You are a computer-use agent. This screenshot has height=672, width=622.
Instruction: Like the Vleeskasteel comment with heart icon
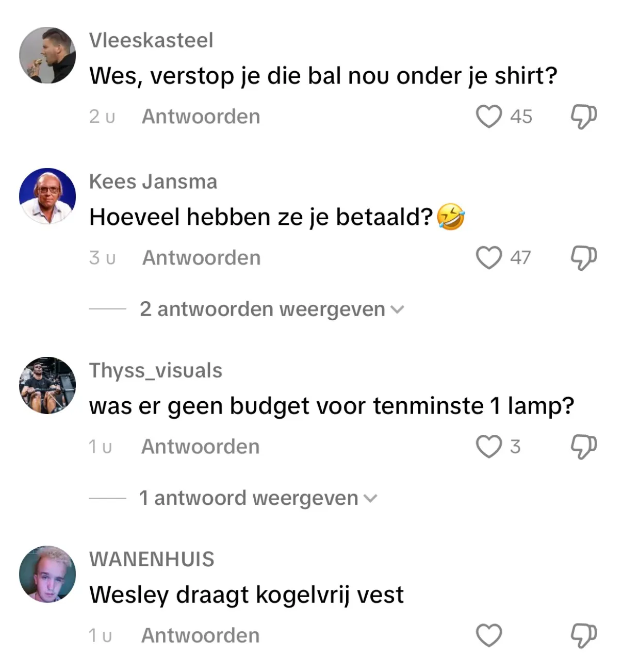pos(488,117)
